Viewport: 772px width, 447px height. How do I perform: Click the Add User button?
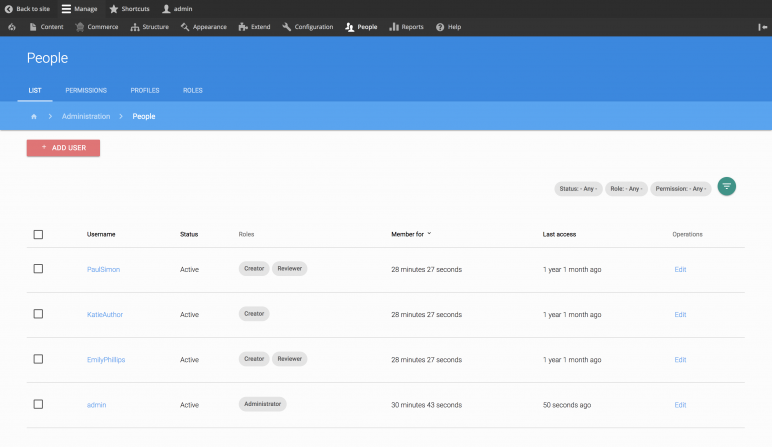[63, 147]
